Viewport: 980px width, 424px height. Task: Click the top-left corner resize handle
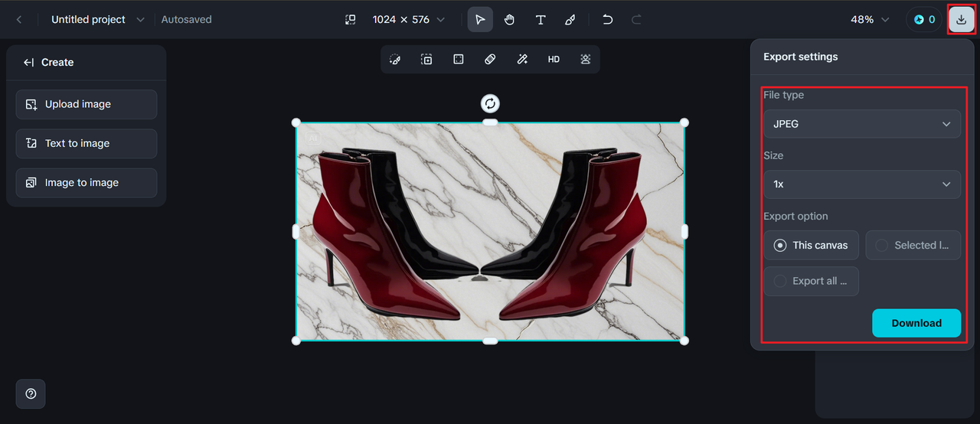coord(296,122)
